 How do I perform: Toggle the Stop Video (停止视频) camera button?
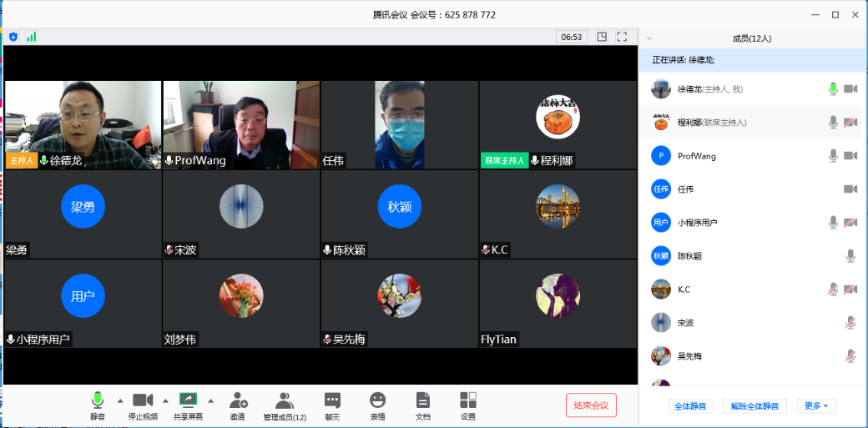(143, 405)
